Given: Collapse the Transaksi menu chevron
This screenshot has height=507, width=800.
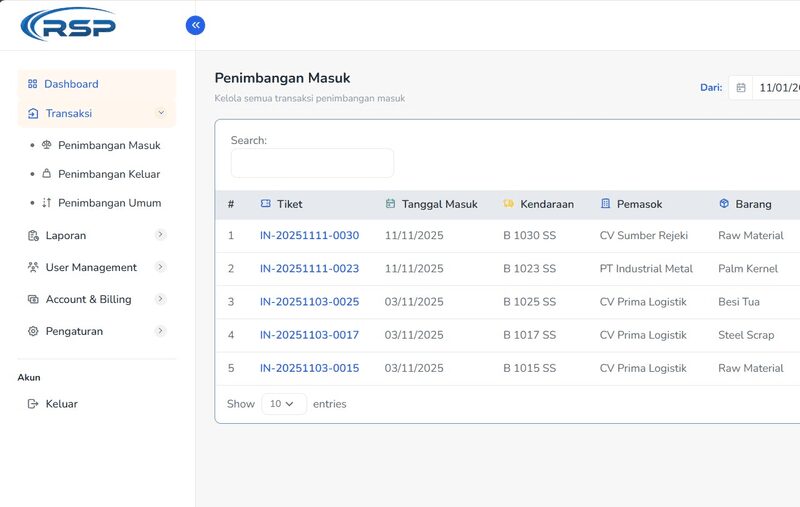Looking at the screenshot, I should 161,113.
